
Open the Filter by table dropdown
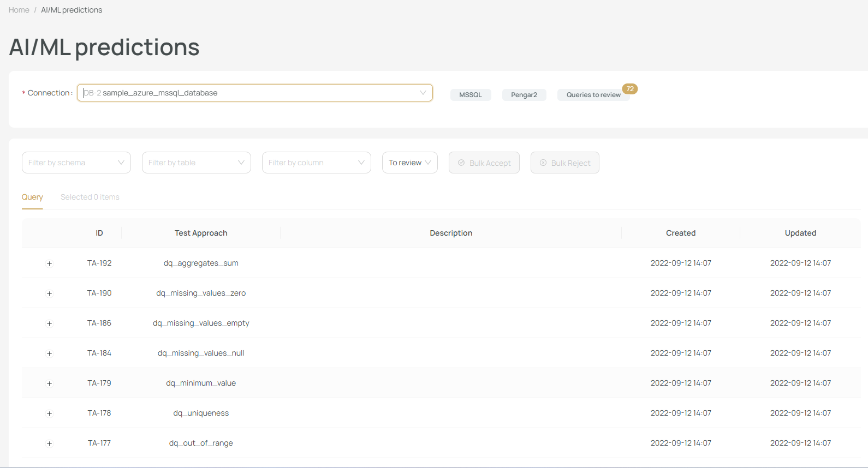[x=197, y=163]
